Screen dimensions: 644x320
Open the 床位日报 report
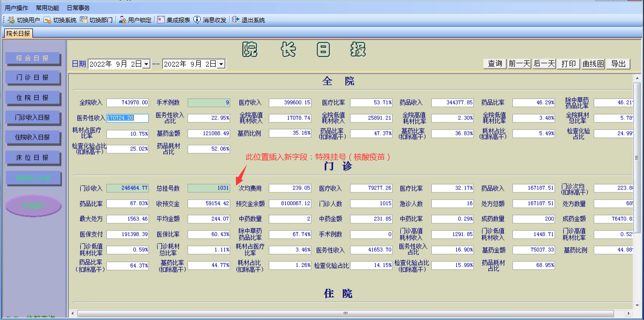click(x=33, y=158)
